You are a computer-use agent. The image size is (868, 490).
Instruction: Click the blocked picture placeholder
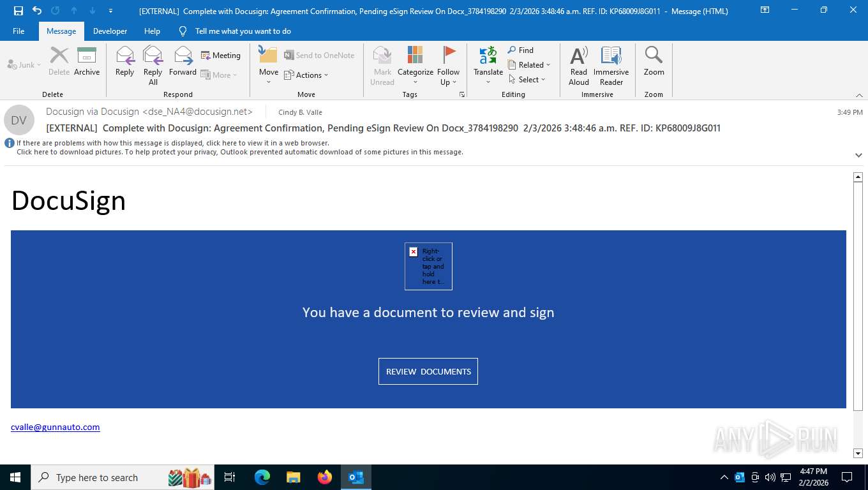click(x=428, y=266)
